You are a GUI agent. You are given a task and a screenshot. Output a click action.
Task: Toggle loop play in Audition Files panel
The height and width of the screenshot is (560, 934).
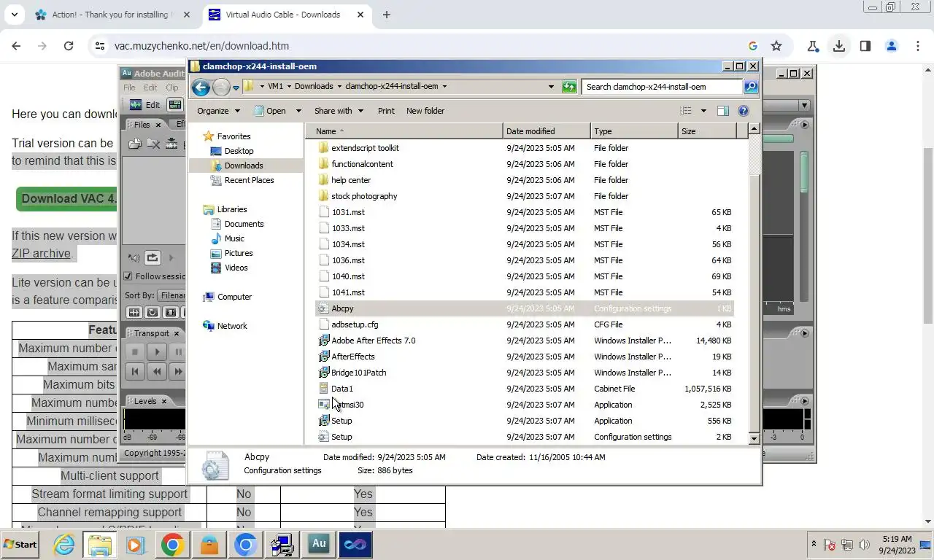(152, 257)
